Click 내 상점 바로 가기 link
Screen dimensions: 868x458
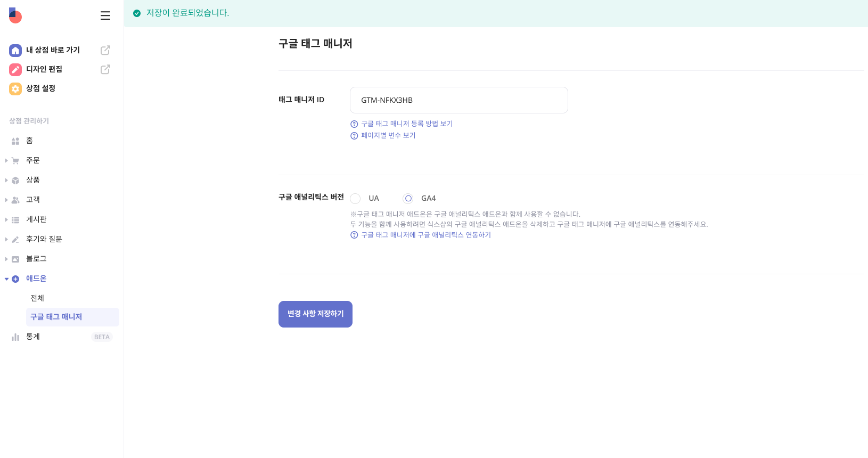pos(53,50)
